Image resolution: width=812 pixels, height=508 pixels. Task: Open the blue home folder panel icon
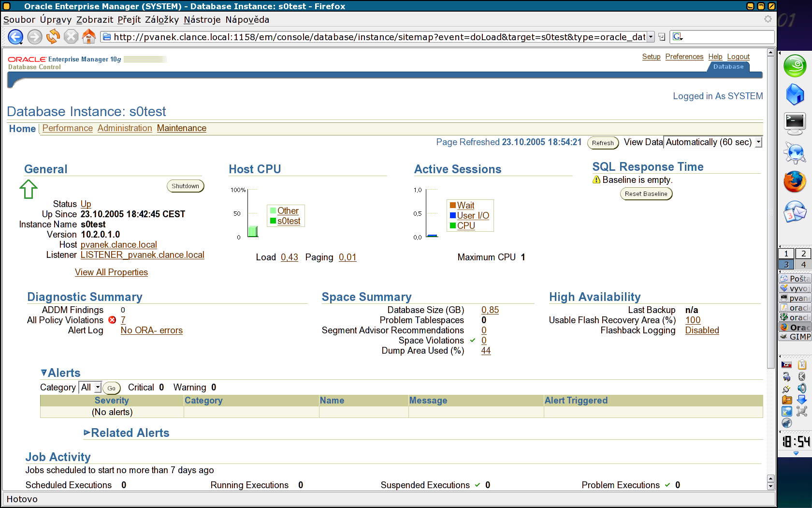[x=795, y=94]
